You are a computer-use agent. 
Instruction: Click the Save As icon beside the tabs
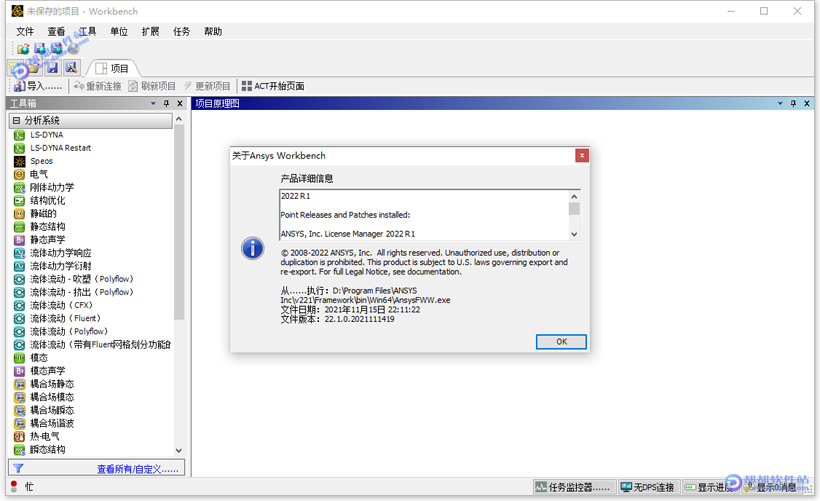click(71, 67)
